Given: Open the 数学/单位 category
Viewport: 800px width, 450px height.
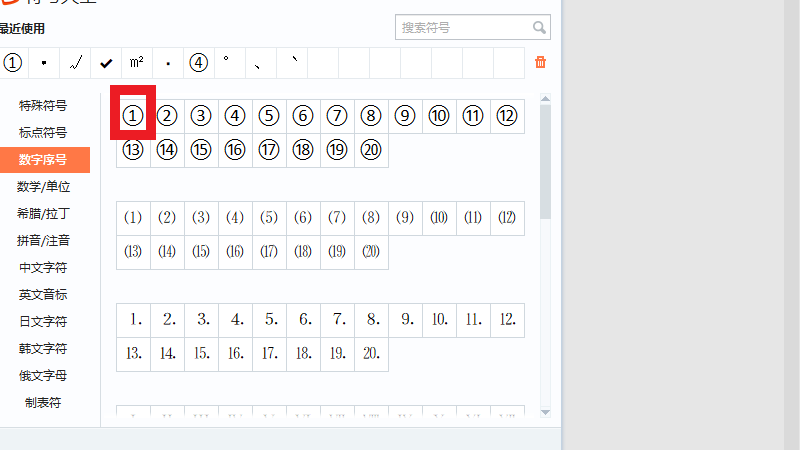Looking at the screenshot, I should point(44,187).
